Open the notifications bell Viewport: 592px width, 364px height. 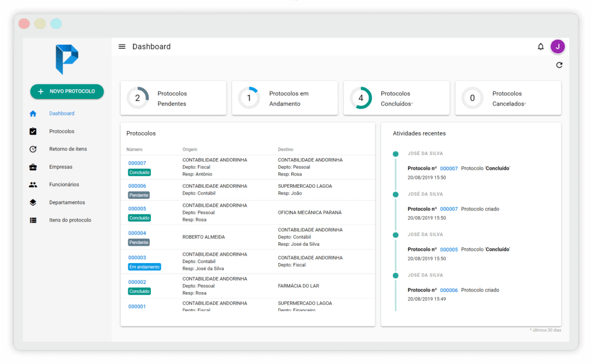coord(540,47)
